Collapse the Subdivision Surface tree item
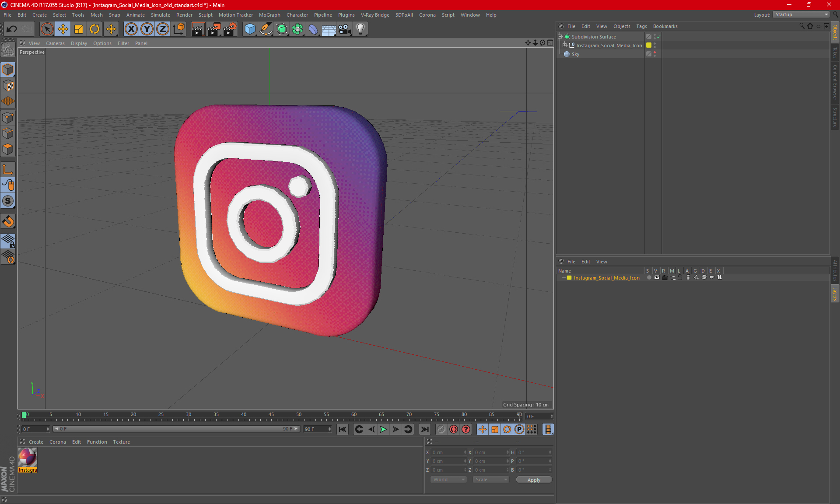 [x=560, y=37]
